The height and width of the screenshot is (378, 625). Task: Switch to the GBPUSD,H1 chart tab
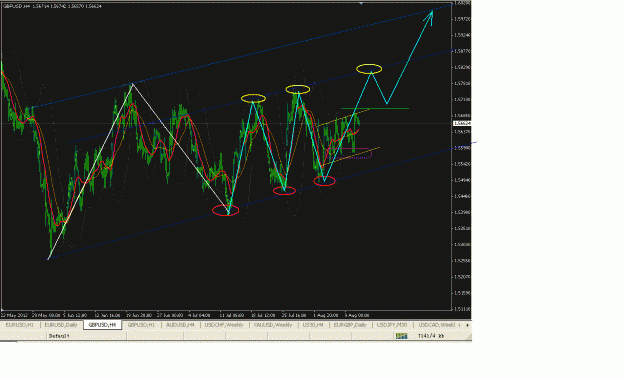click(x=141, y=325)
